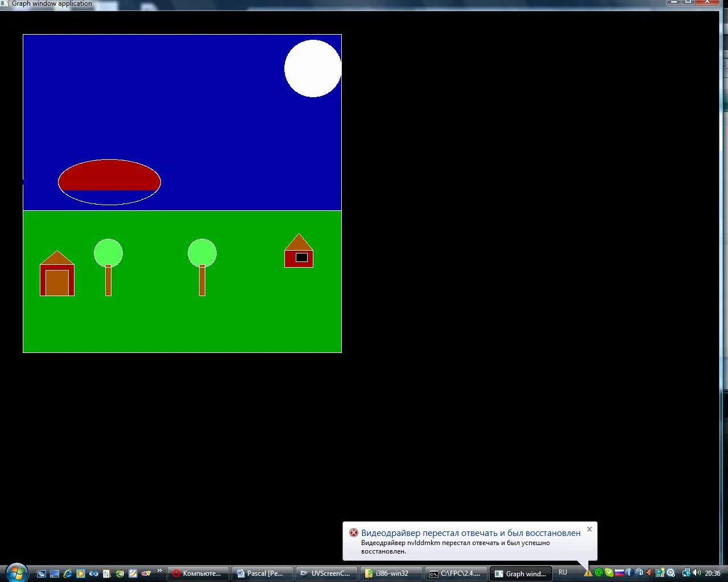Click the left green tree crown
This screenshot has width=728, height=582.
click(x=108, y=253)
